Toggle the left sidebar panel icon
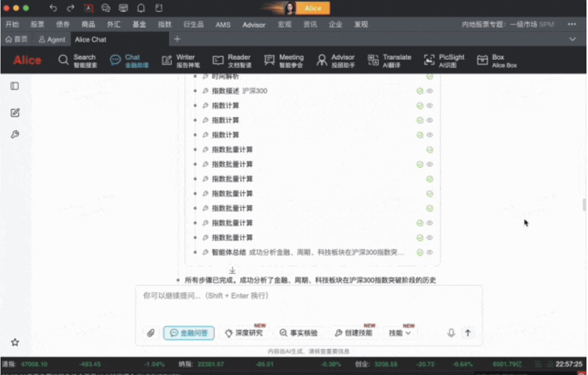This screenshot has width=588, height=375. coord(15,86)
